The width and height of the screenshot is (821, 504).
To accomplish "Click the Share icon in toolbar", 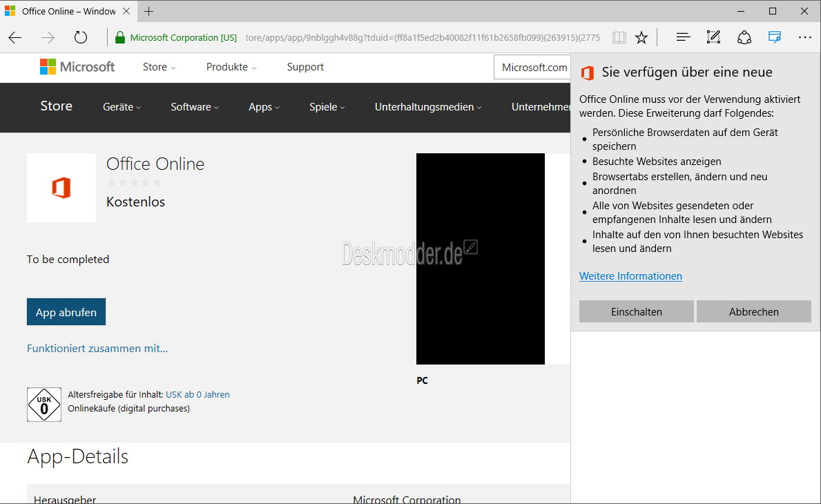I will [744, 37].
